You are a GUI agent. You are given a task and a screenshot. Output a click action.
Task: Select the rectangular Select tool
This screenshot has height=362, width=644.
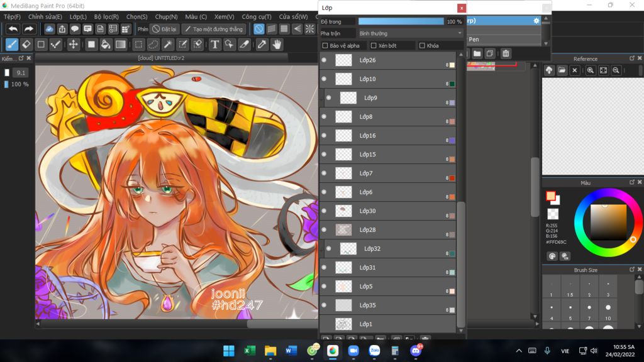click(139, 45)
